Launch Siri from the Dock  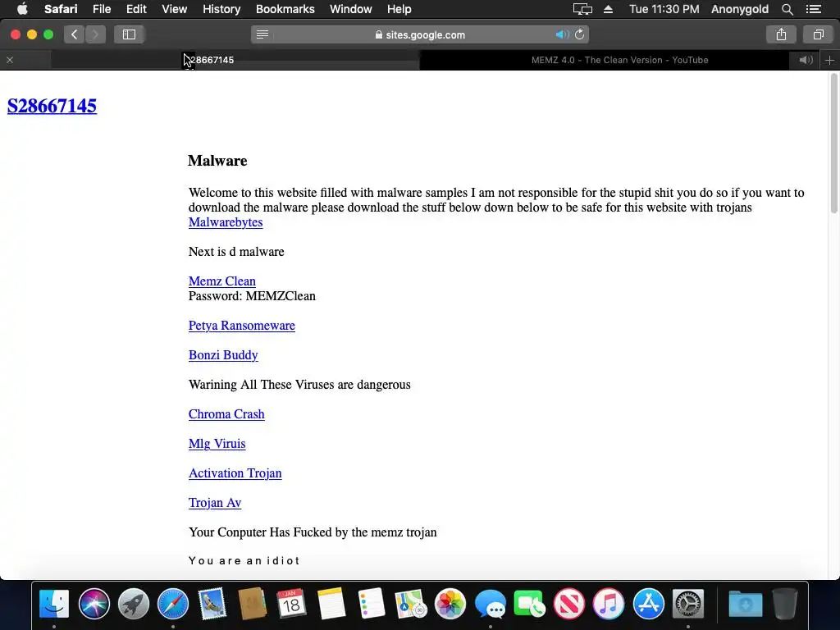point(94,604)
